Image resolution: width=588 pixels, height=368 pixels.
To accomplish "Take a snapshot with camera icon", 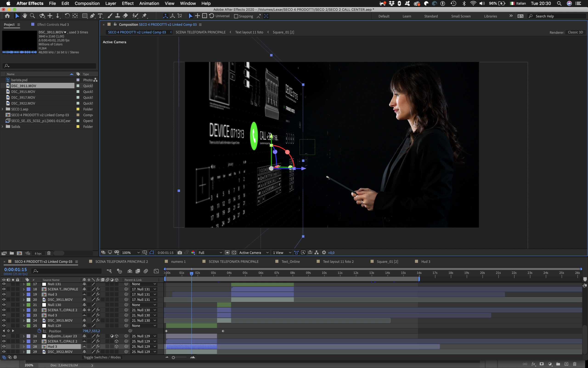I will (x=180, y=253).
